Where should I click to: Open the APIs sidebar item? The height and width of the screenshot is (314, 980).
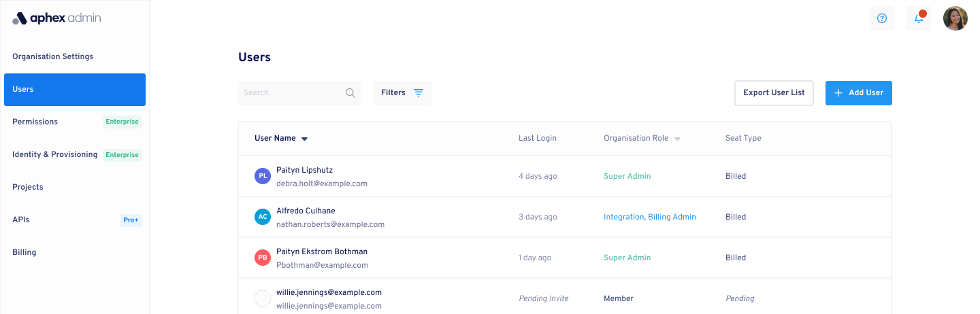(x=21, y=220)
